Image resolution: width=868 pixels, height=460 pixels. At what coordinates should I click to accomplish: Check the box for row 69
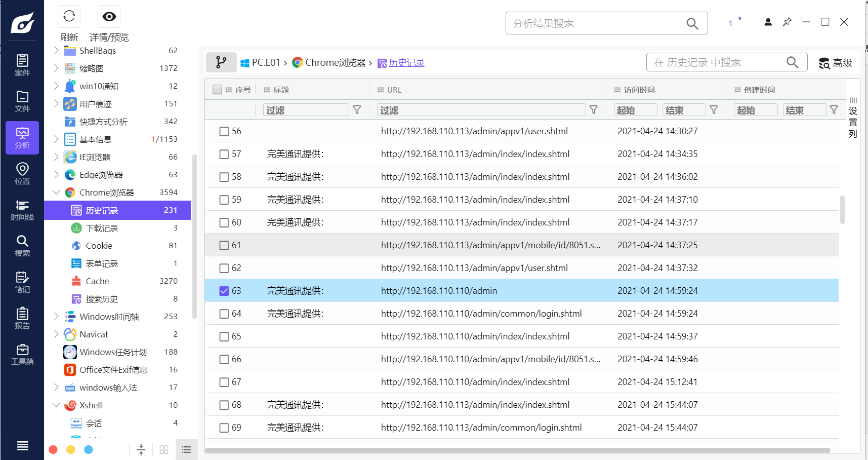pyautogui.click(x=224, y=428)
